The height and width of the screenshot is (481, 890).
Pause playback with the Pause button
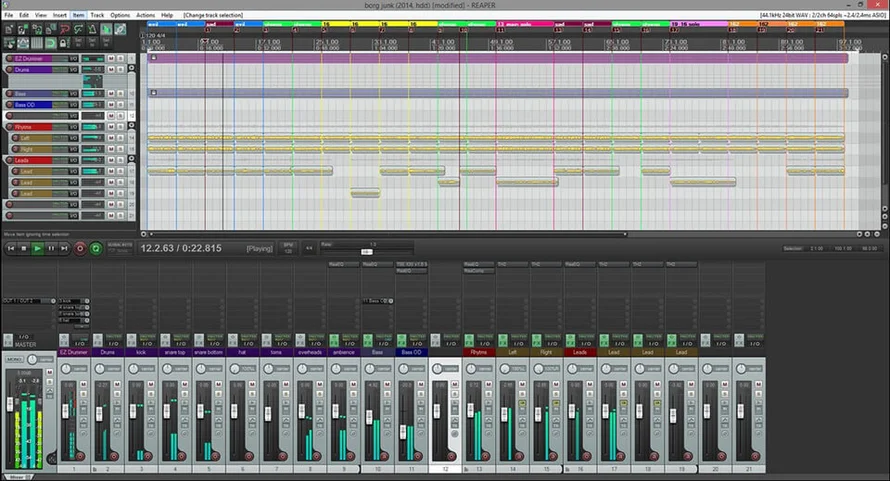pos(51,248)
